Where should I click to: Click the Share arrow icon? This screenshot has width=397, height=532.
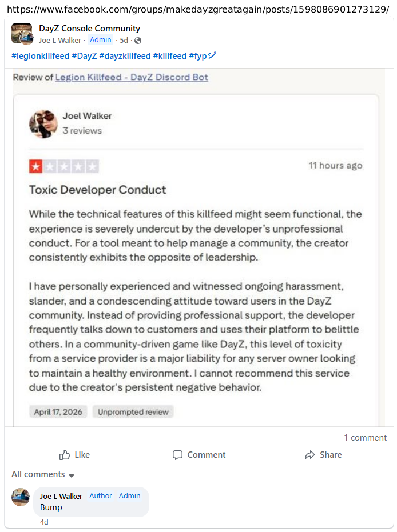pyautogui.click(x=309, y=455)
